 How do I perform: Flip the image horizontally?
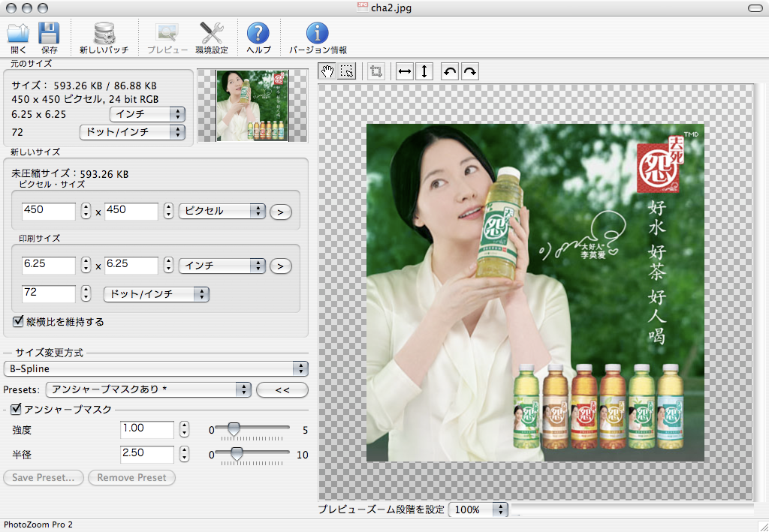(x=405, y=71)
